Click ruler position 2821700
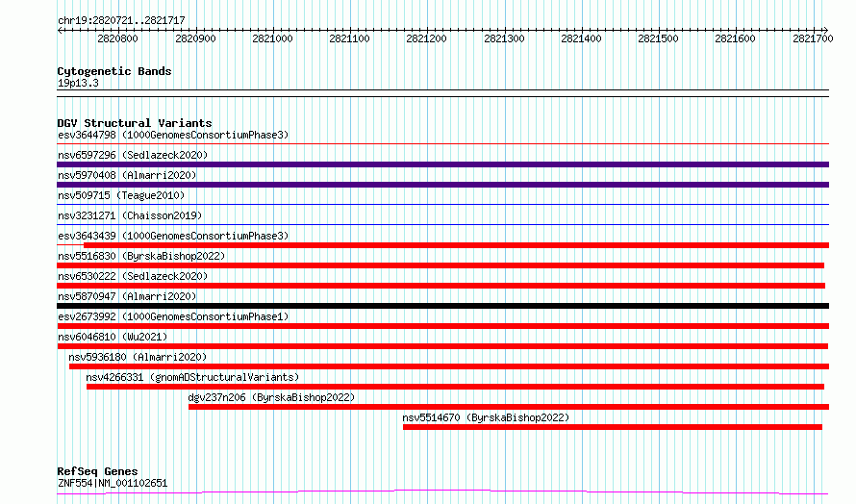Image resolution: width=856 pixels, height=504 pixels. point(813,38)
